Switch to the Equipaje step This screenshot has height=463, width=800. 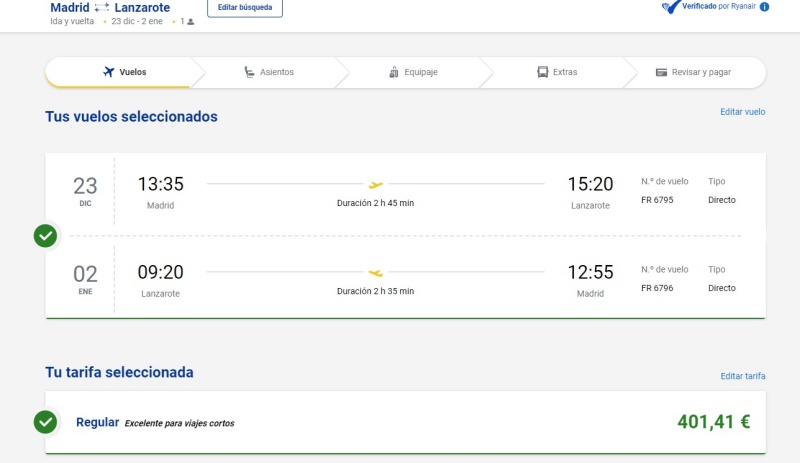[413, 72]
